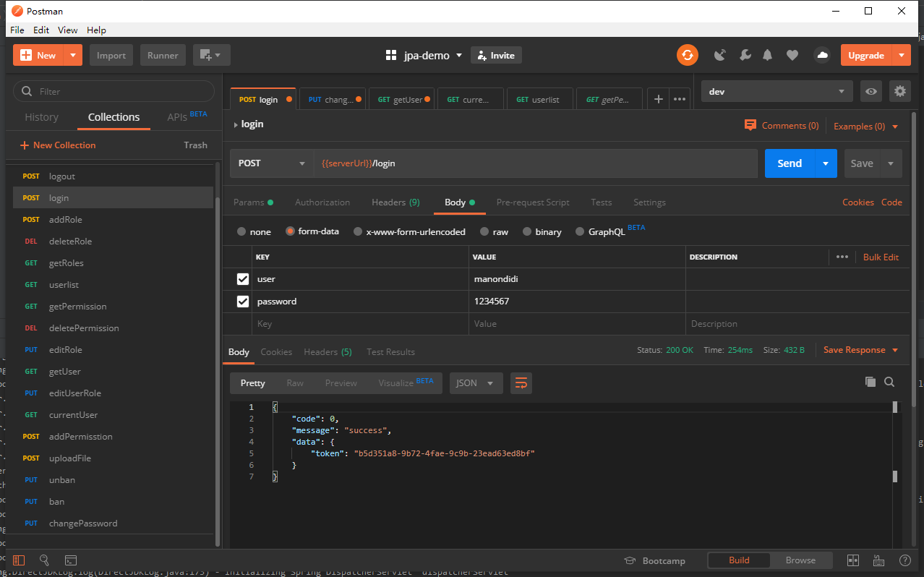Add a new request tab with plus

point(658,99)
